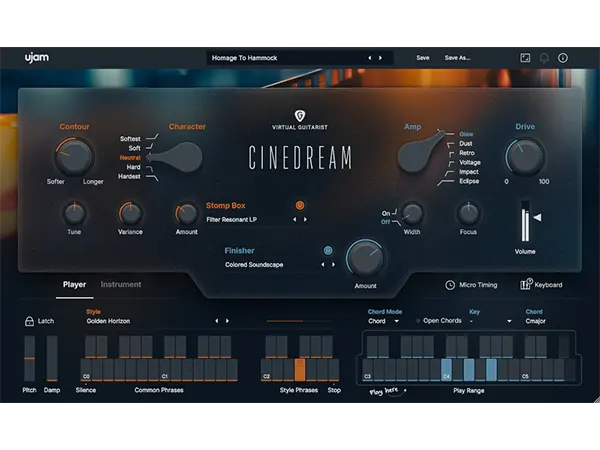Select next Style arrow
600x450 pixels.
click(227, 321)
